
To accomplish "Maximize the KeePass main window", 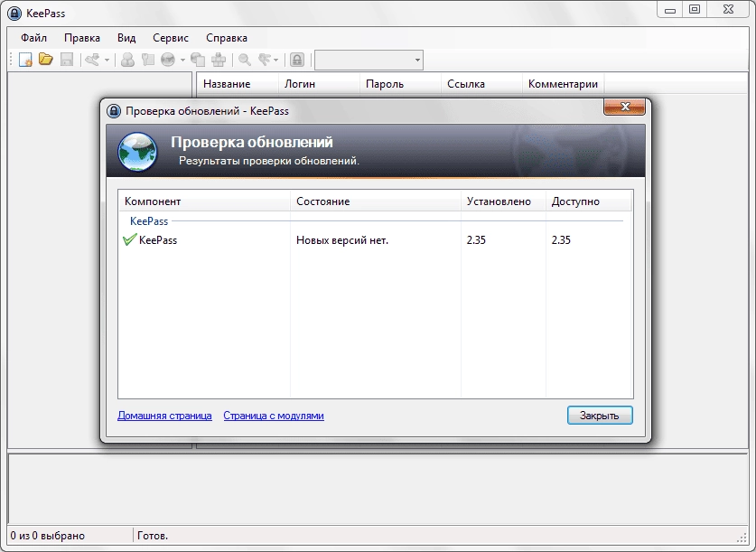I will [x=695, y=10].
